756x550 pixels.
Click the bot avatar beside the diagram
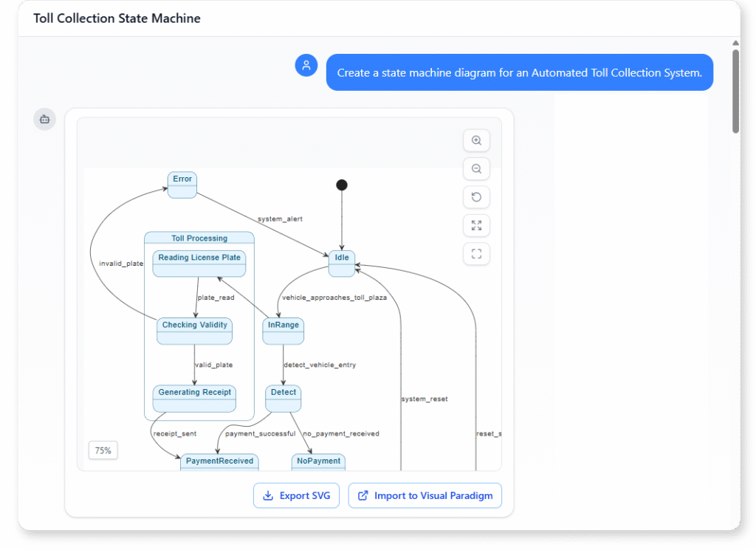click(44, 119)
